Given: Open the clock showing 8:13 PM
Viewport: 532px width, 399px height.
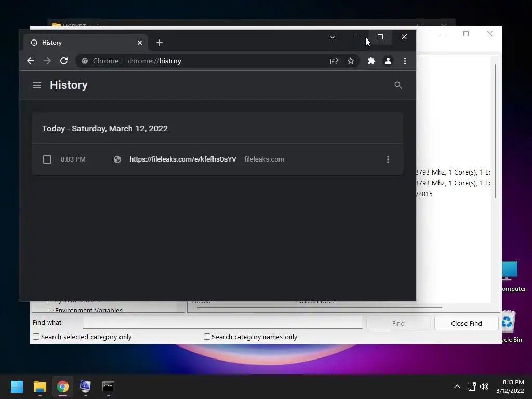Looking at the screenshot, I should (x=510, y=387).
